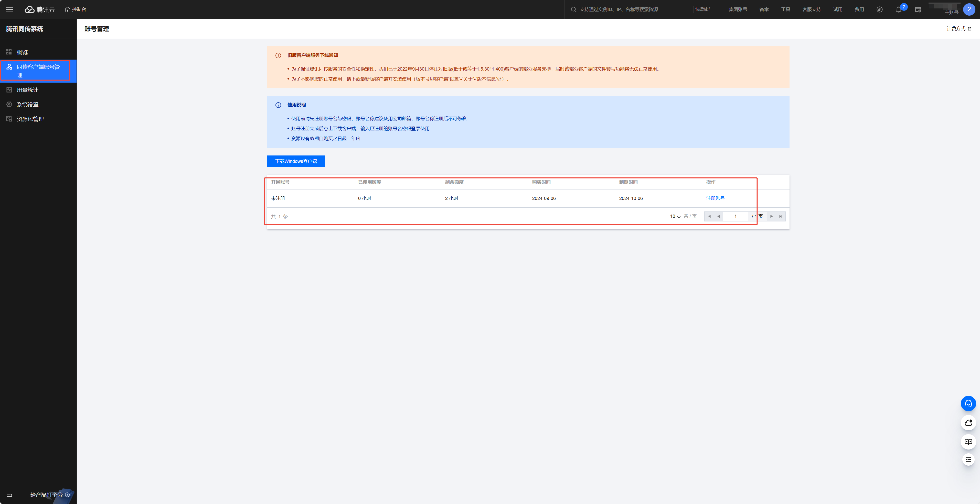Click 下载Windows客户端 button

pos(296,161)
